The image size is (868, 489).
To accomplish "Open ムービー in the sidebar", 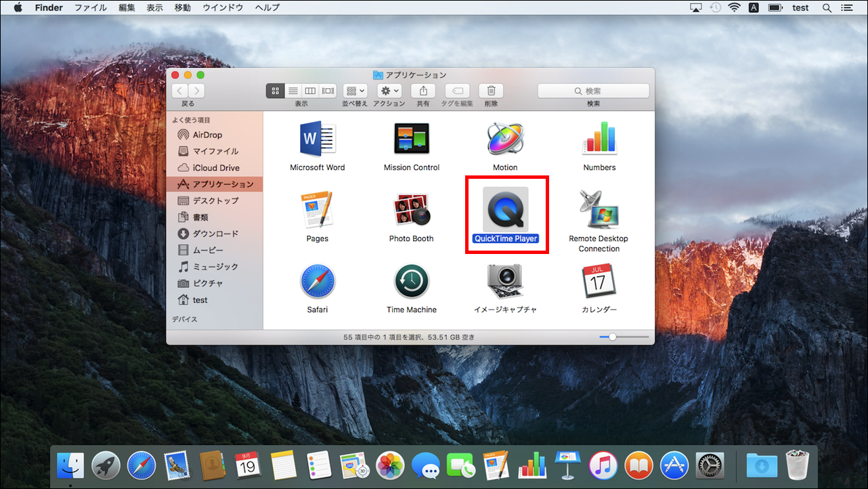I will [215, 250].
